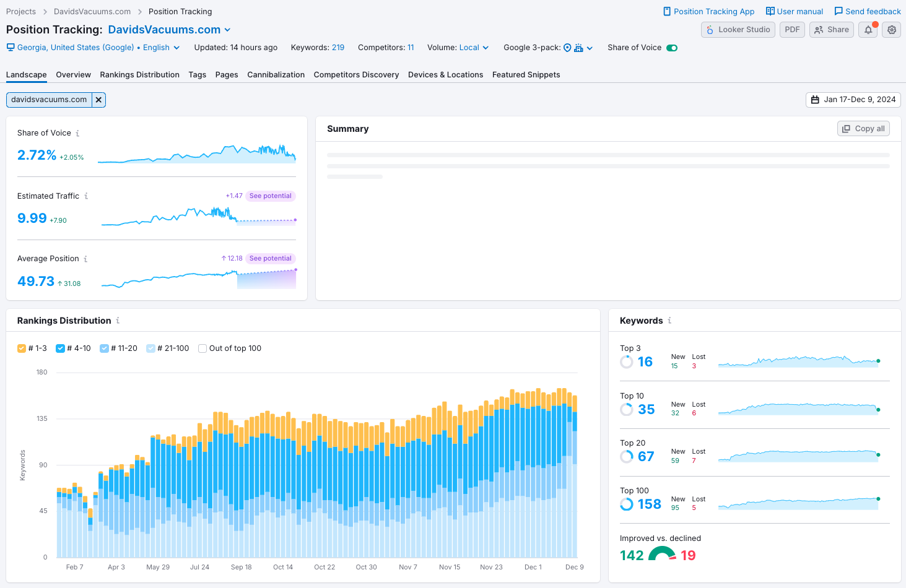Uncheck the # 11-20 rankings checkbox
This screenshot has width=906, height=588.
pyautogui.click(x=104, y=348)
